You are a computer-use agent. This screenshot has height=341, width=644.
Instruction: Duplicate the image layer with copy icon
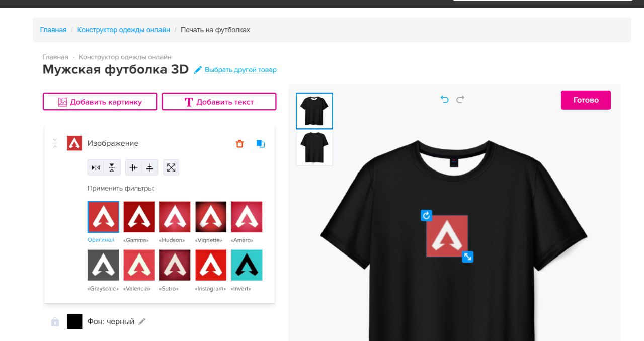pos(260,144)
